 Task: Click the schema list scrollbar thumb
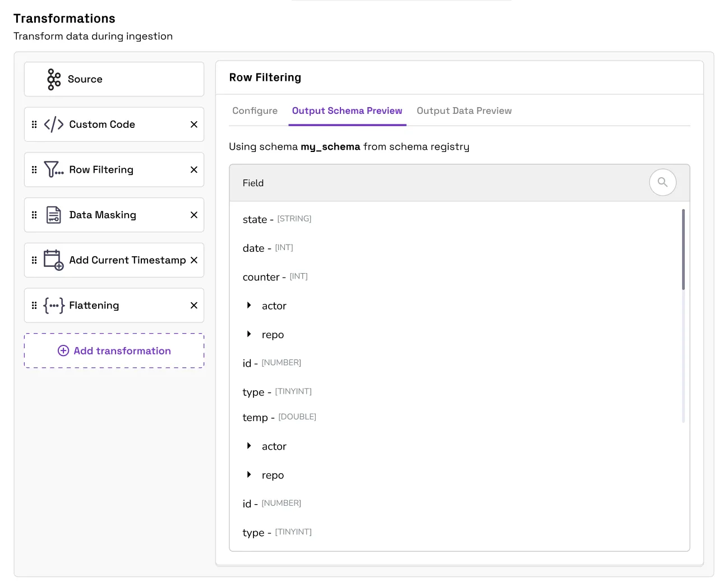(x=683, y=250)
